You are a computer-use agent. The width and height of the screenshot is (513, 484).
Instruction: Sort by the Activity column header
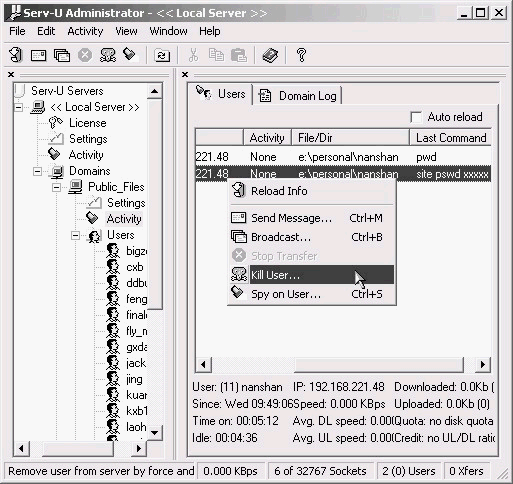click(x=267, y=138)
